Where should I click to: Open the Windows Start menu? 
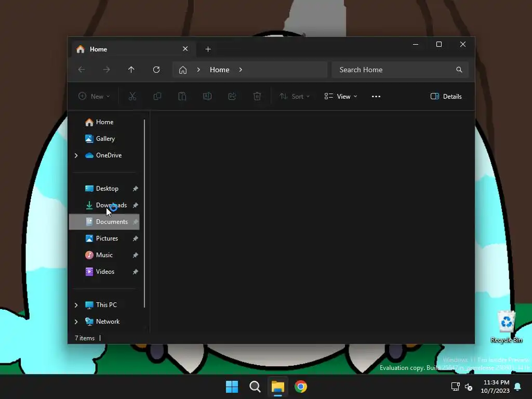[232, 387]
